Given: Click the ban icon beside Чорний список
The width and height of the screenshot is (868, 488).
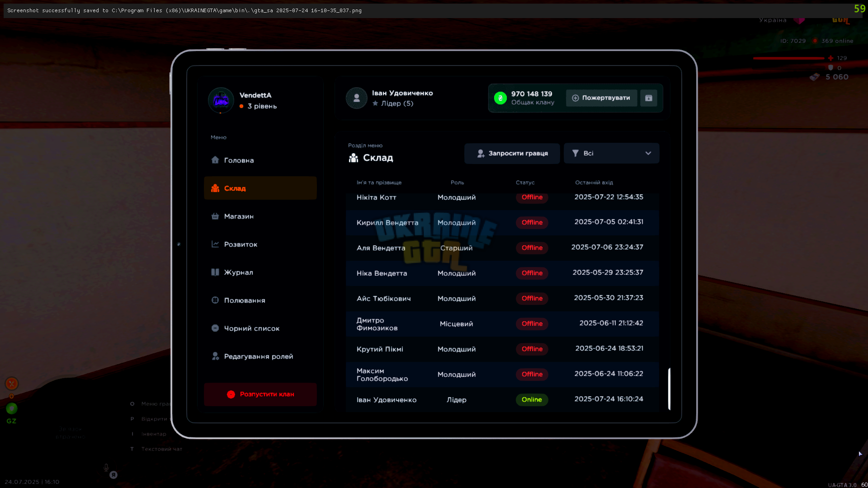Looking at the screenshot, I should [x=215, y=328].
